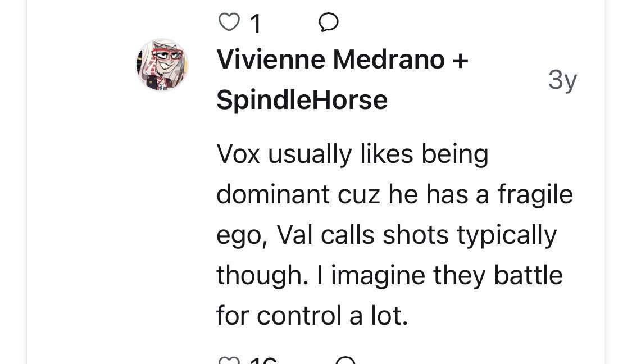
Task: Click the partially visible "16" like count
Action: (x=262, y=361)
